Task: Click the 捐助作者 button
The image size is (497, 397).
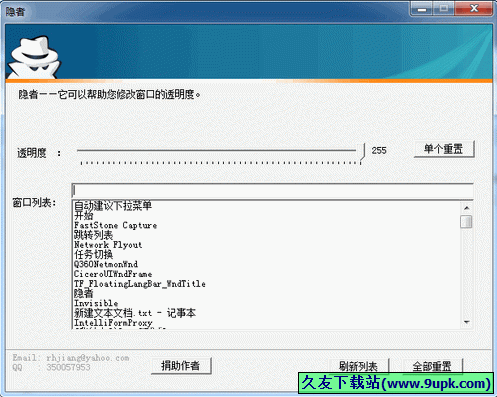Action: (181, 366)
